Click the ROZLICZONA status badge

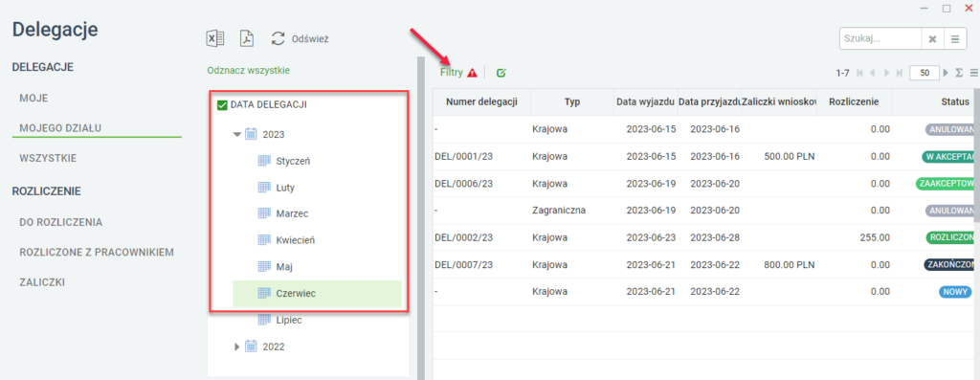tap(949, 237)
